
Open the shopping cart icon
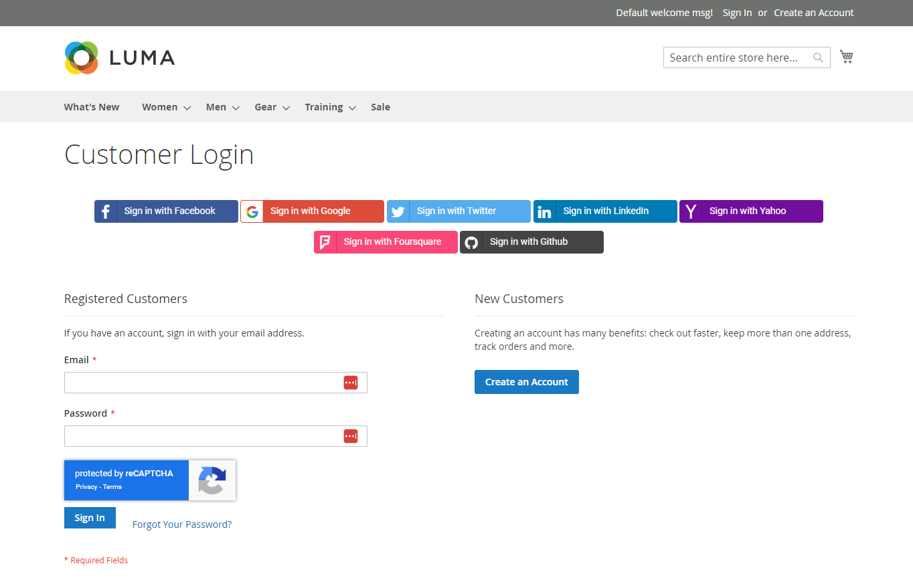pos(847,57)
